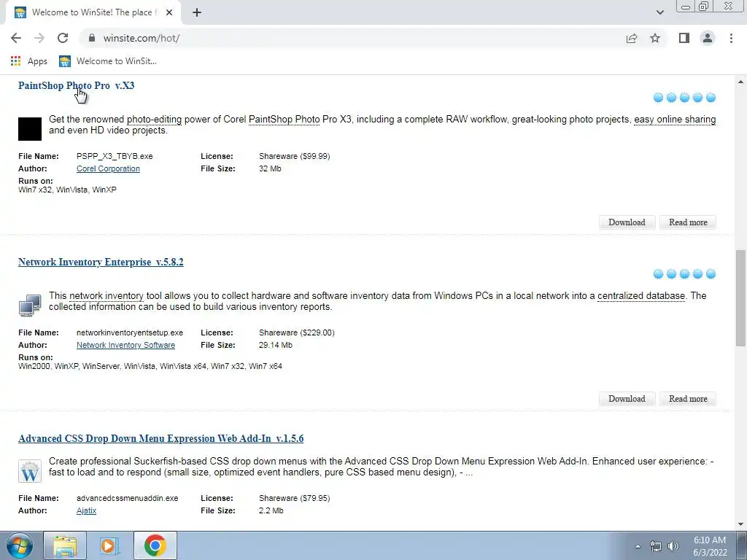
Task: Share this page icon in address bar
Action: pyautogui.click(x=632, y=38)
